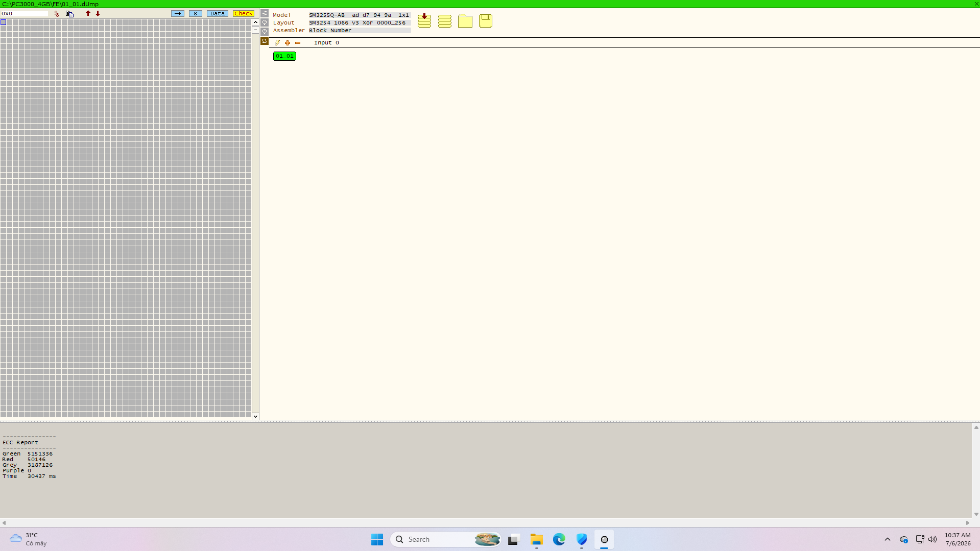Click the yellow floppy disk save icon
This screenshot has width=980, height=551.
coord(486,21)
